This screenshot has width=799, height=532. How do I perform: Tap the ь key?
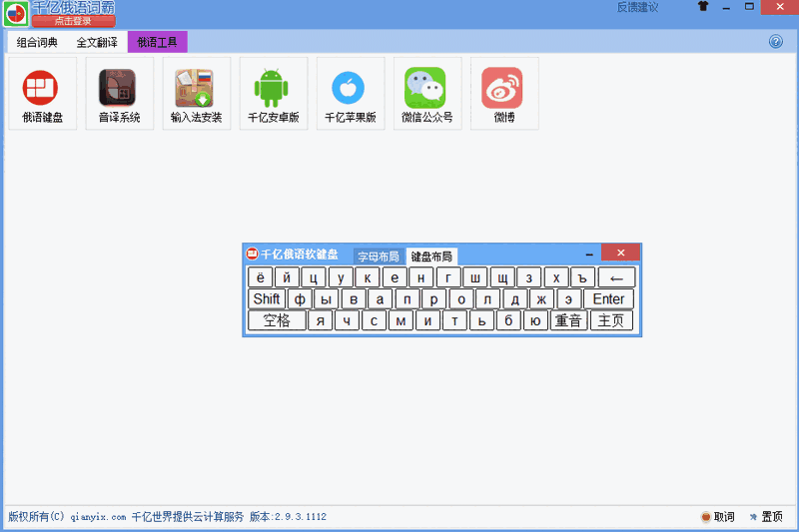pyautogui.click(x=482, y=320)
